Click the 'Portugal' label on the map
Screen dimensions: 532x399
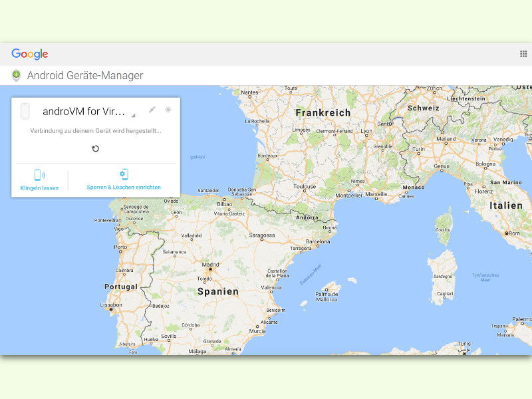coord(121,287)
